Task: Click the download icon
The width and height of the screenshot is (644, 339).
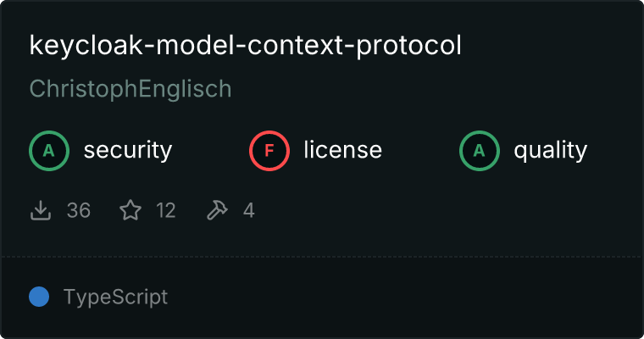Action: 41,210
